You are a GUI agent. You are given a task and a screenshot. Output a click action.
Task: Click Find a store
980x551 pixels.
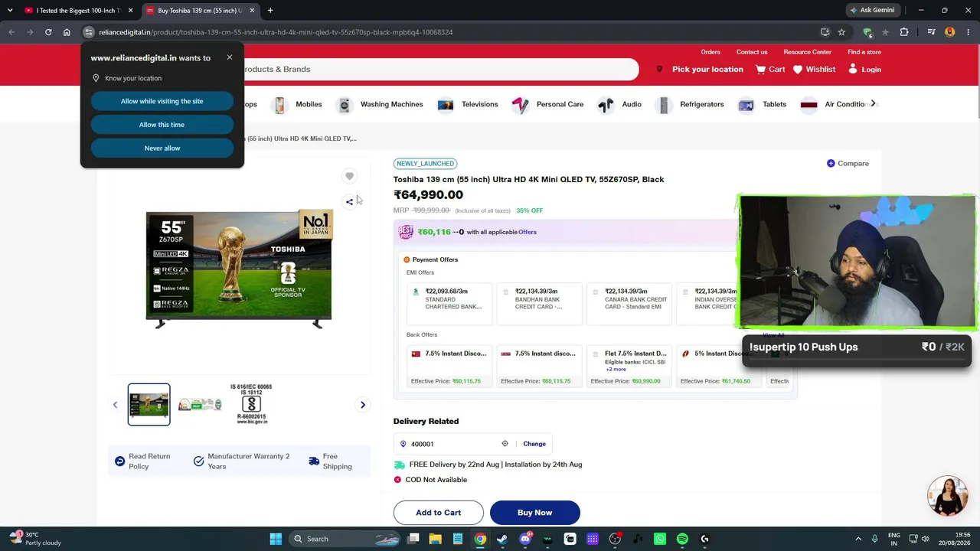click(864, 52)
